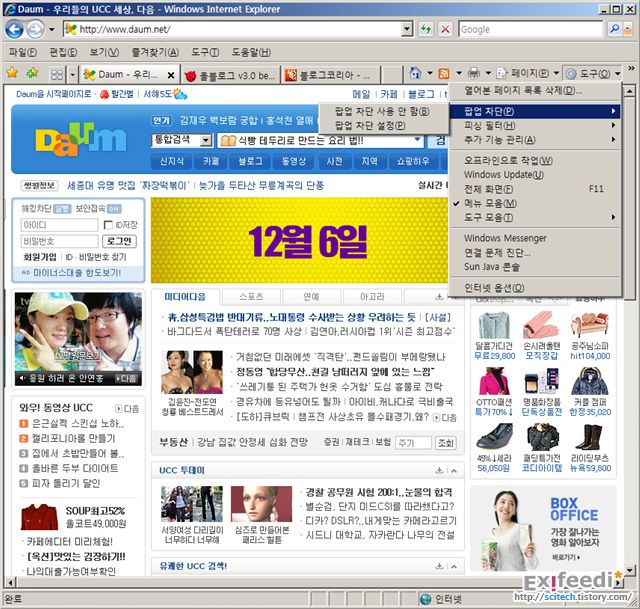Switch to the 스포츠 news tab
This screenshot has width=640, height=609.
251,297
